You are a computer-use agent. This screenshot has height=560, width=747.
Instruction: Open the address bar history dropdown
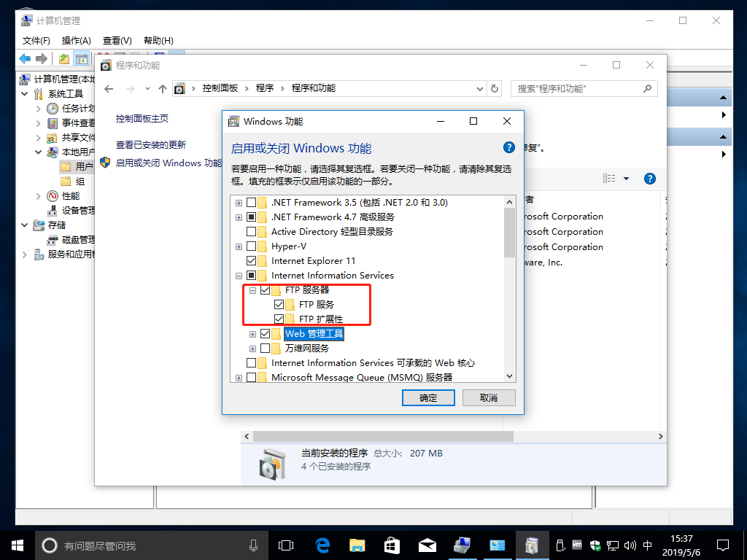click(479, 88)
